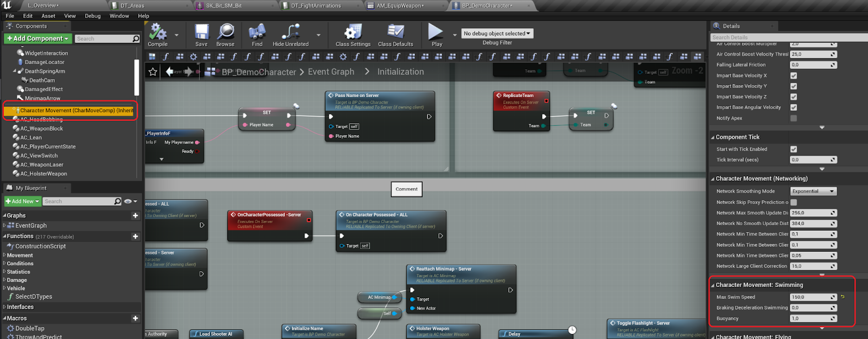Add new function with plus icon
This screenshot has height=339, width=868.
click(x=136, y=236)
